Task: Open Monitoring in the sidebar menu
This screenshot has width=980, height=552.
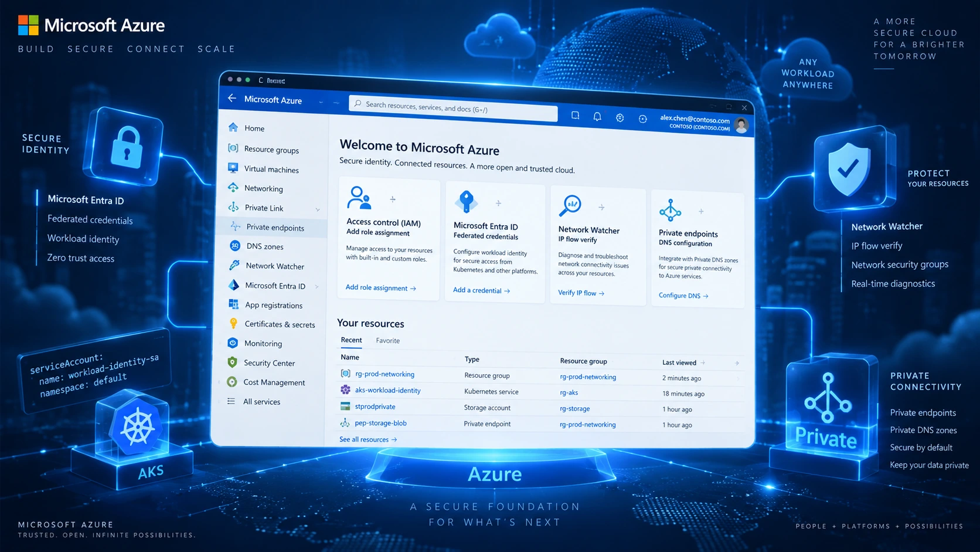Action: tap(263, 344)
